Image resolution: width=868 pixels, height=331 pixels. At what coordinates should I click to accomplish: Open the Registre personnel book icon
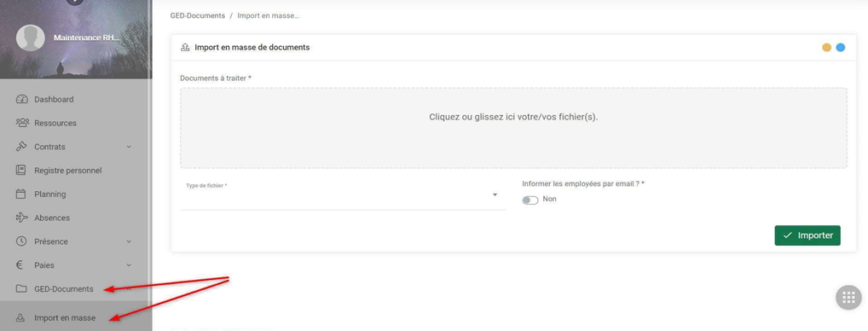(21, 171)
